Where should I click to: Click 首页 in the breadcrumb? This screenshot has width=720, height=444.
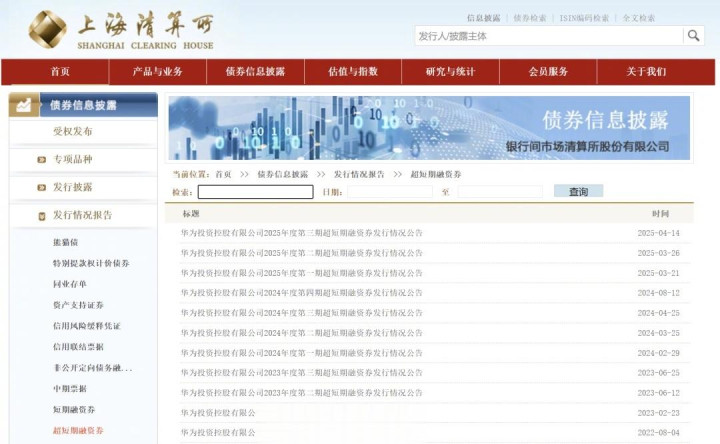click(x=223, y=174)
